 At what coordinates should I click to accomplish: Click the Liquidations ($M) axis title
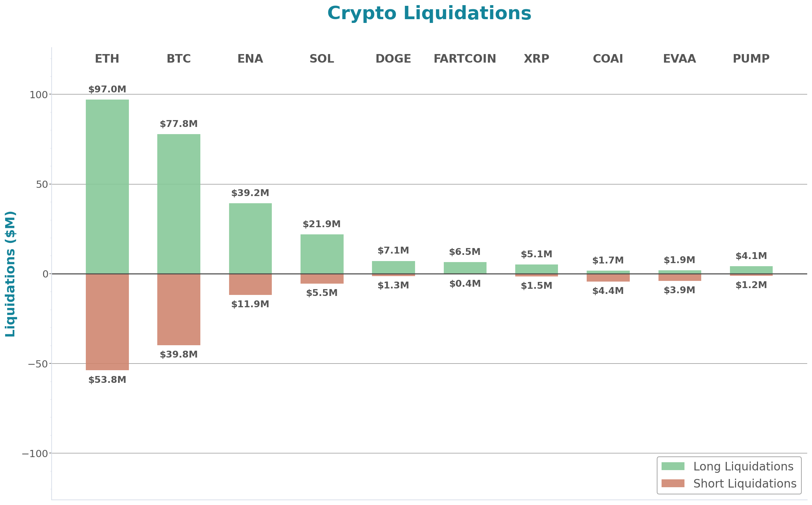(10, 274)
